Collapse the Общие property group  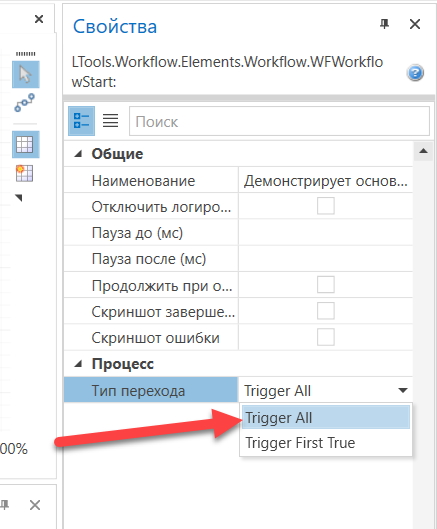click(x=78, y=154)
